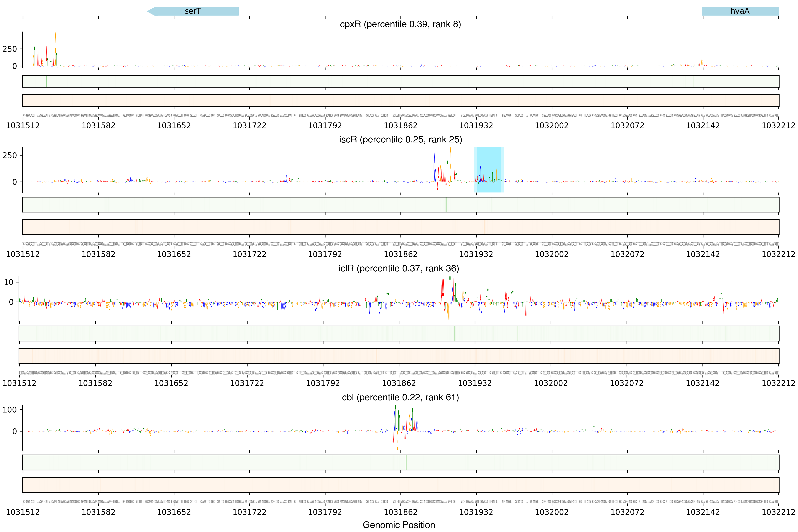Click the Genomic Position axis label
Screen dimensions: 798x532
(399, 525)
